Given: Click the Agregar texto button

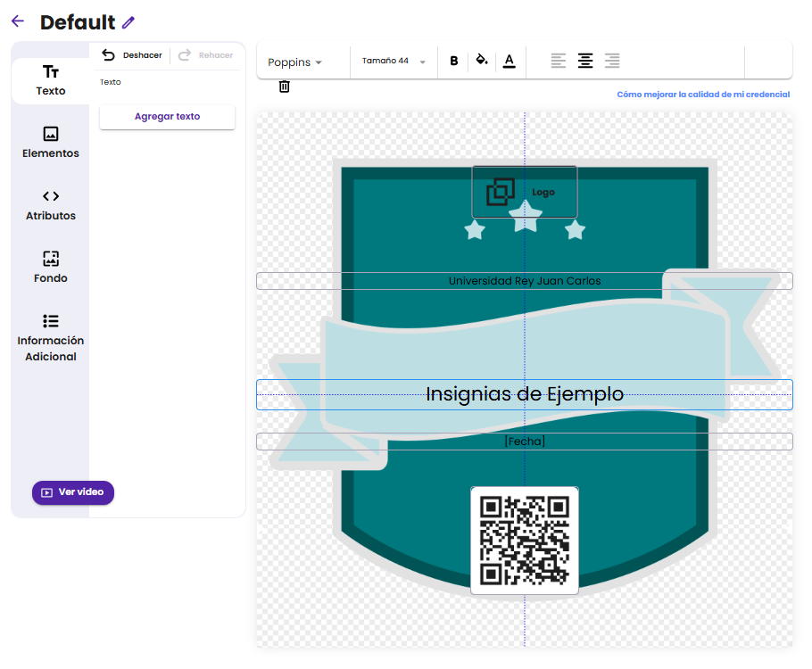Looking at the screenshot, I should (x=167, y=117).
